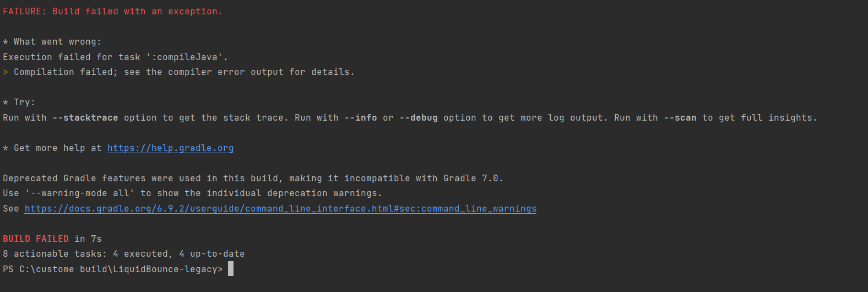Open the help.gradle.org link

(170, 148)
